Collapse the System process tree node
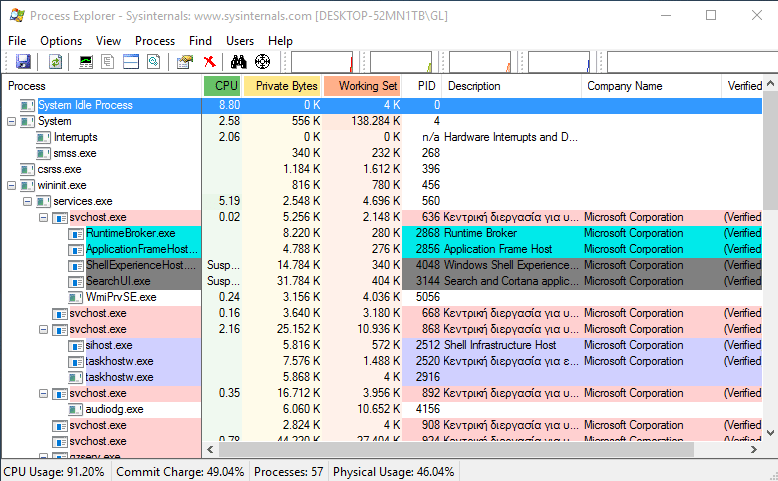778x481 pixels. coord(11,121)
